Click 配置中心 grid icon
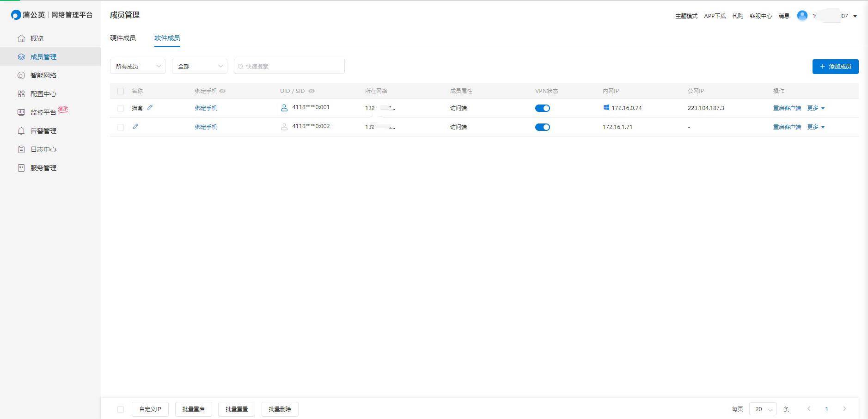The width and height of the screenshot is (868, 419). (21, 94)
